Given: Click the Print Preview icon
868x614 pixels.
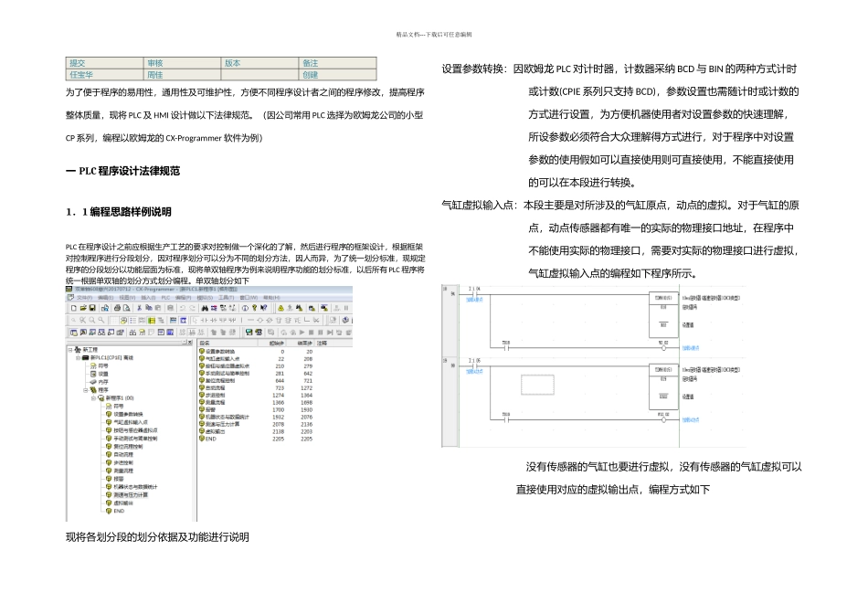Looking at the screenshot, I should [126, 308].
